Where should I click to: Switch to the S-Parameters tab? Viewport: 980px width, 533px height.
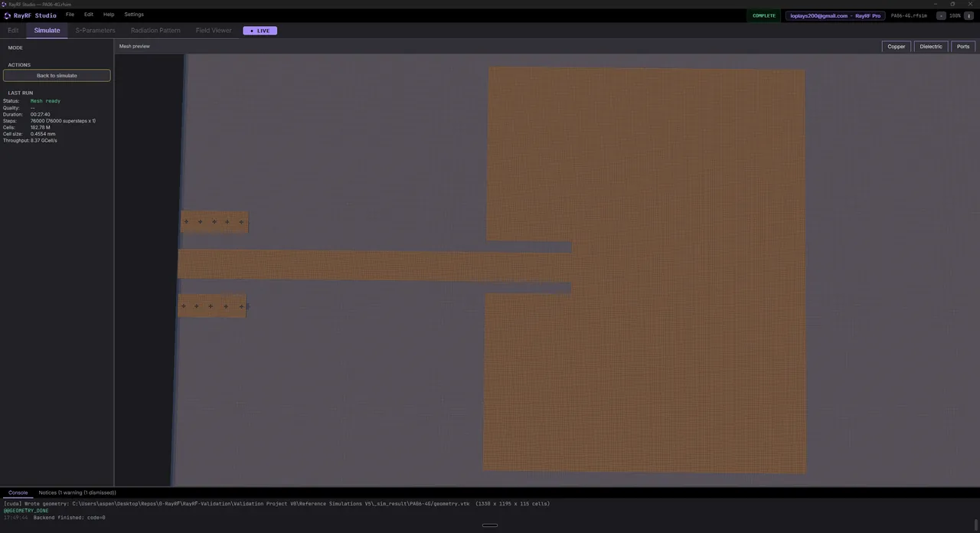click(95, 31)
